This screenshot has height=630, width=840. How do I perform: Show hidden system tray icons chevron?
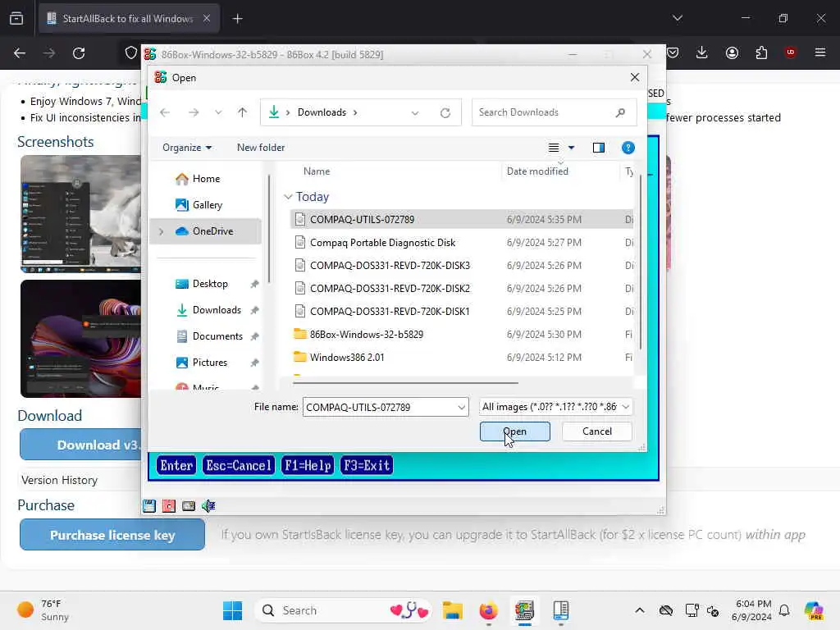pos(640,610)
